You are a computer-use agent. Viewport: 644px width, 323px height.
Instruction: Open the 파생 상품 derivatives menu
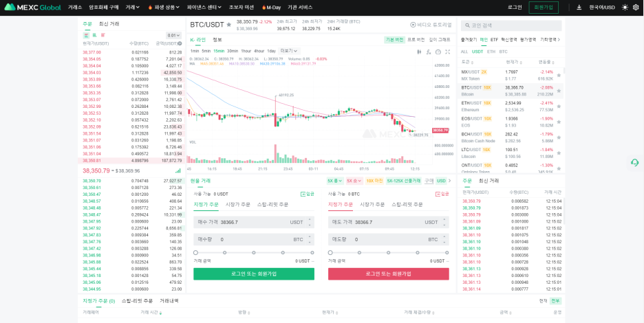point(164,7)
